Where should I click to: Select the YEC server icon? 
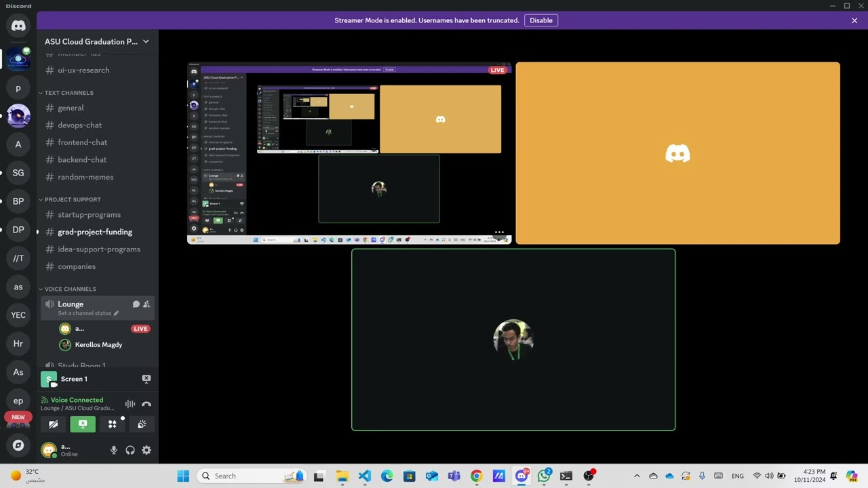click(18, 315)
